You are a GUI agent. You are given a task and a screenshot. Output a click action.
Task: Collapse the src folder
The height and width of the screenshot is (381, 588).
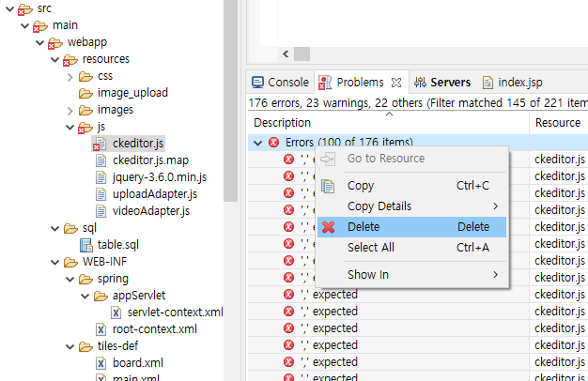pos(10,8)
